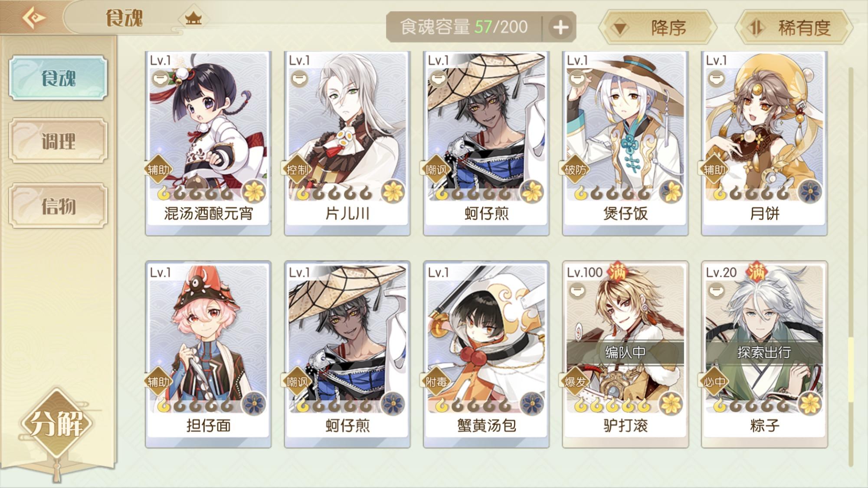The width and height of the screenshot is (868, 488).
Task: Click the vertical scrollbar on the right
Action: pos(851,267)
